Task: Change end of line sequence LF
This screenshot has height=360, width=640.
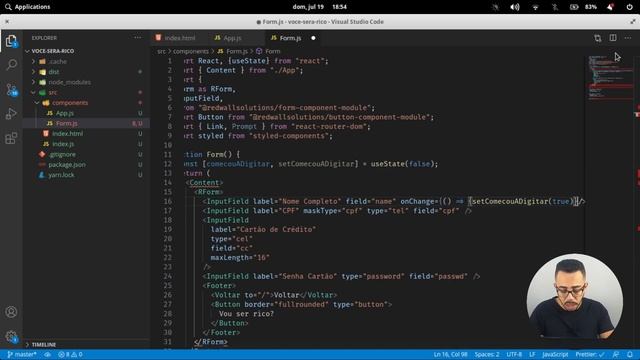Action: coord(532,354)
